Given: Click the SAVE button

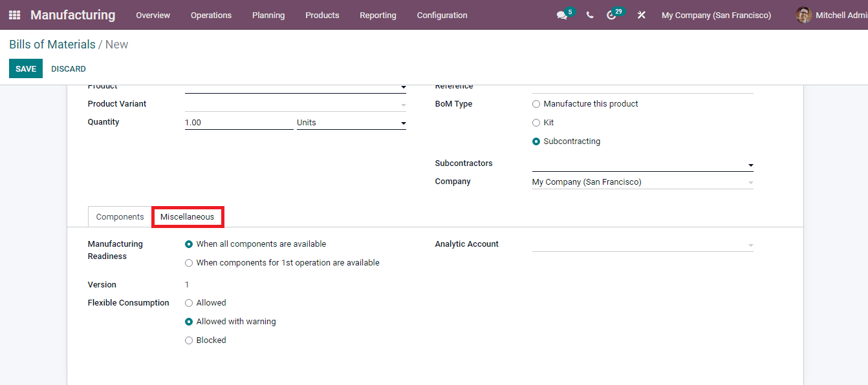Looking at the screenshot, I should coord(25,68).
